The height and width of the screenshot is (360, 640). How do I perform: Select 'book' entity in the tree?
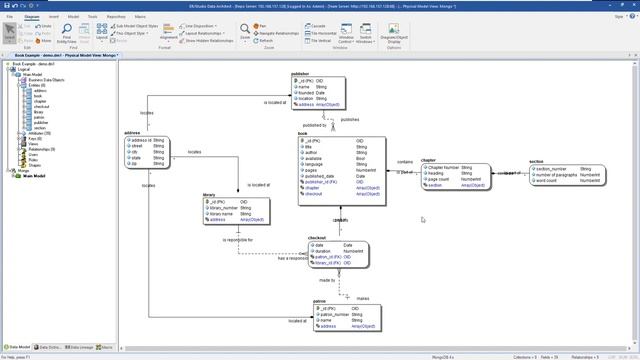click(38, 96)
